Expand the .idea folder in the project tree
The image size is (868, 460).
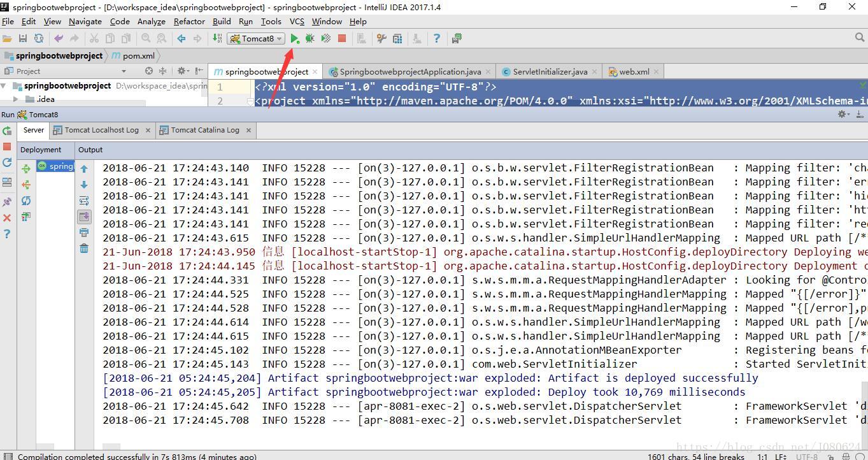[16, 99]
